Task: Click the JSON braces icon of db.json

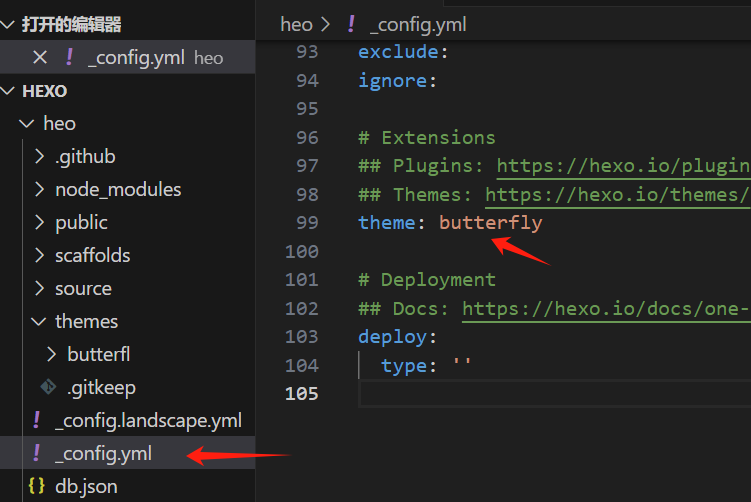Action: tap(36, 486)
